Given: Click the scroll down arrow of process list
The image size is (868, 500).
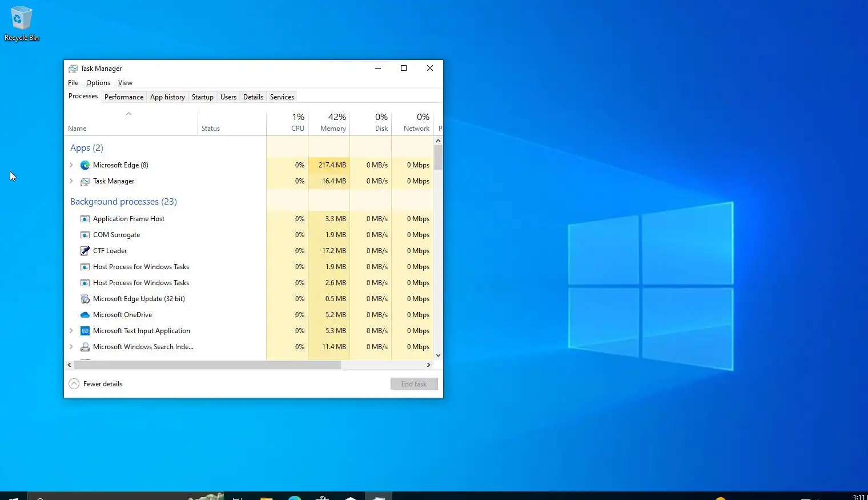Looking at the screenshot, I should click(438, 355).
